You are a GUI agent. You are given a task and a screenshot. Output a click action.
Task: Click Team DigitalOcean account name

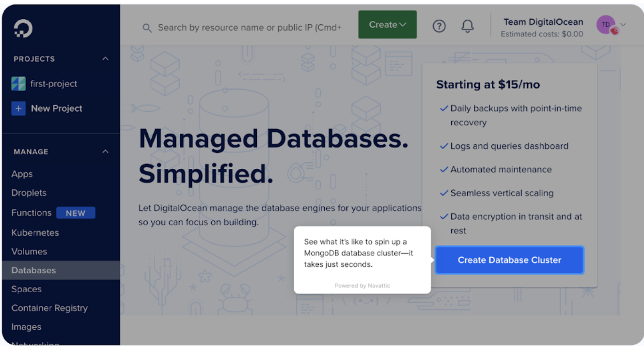543,22
